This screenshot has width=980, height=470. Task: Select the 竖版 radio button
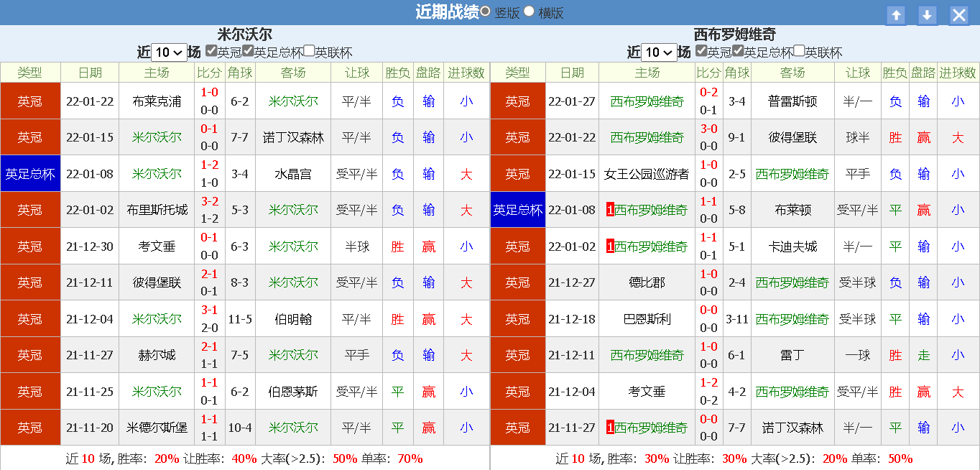pyautogui.click(x=486, y=11)
